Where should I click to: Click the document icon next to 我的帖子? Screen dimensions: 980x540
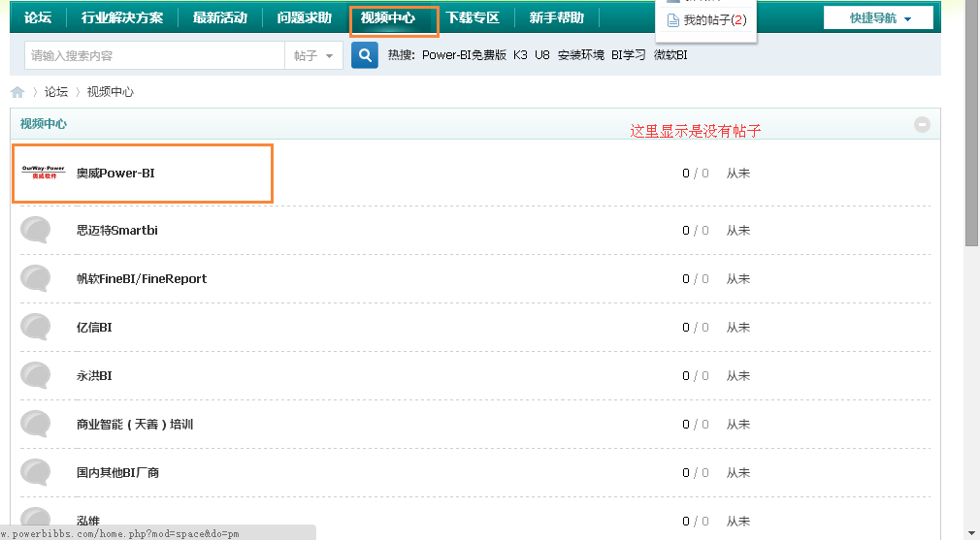[x=673, y=20]
